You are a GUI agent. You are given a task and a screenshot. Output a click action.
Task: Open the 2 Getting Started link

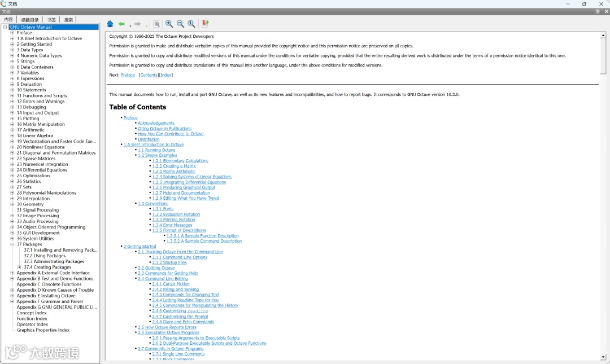point(140,247)
